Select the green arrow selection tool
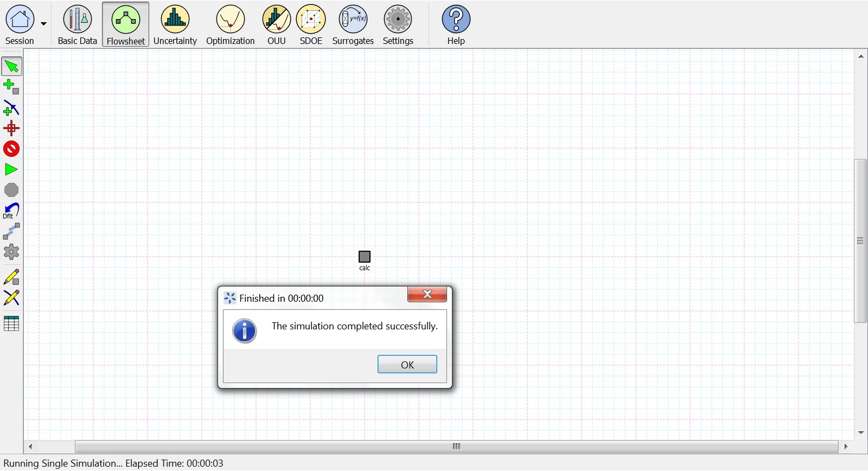The width and height of the screenshot is (868, 471). pos(11,67)
